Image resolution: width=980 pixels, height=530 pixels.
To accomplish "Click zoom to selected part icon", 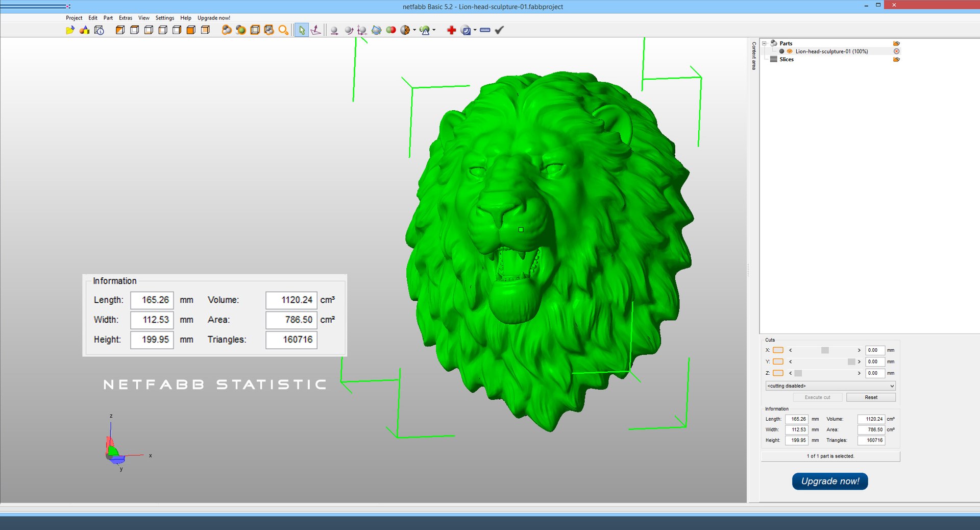I will (x=240, y=30).
